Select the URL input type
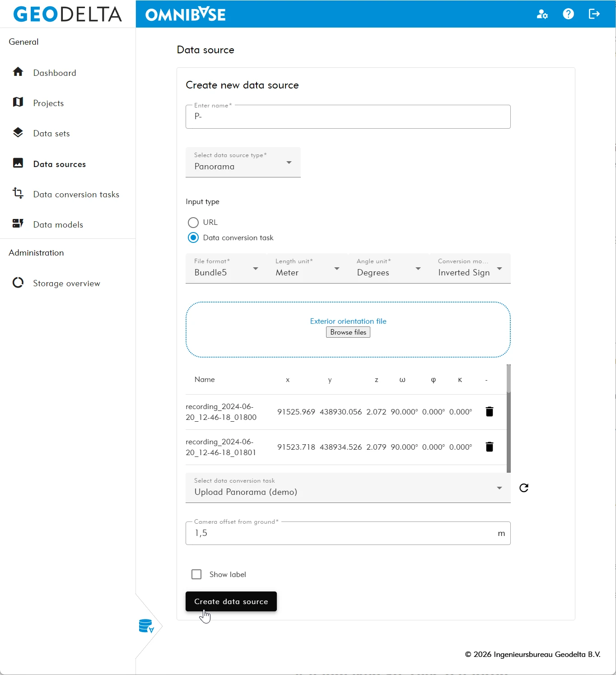 pyautogui.click(x=193, y=223)
